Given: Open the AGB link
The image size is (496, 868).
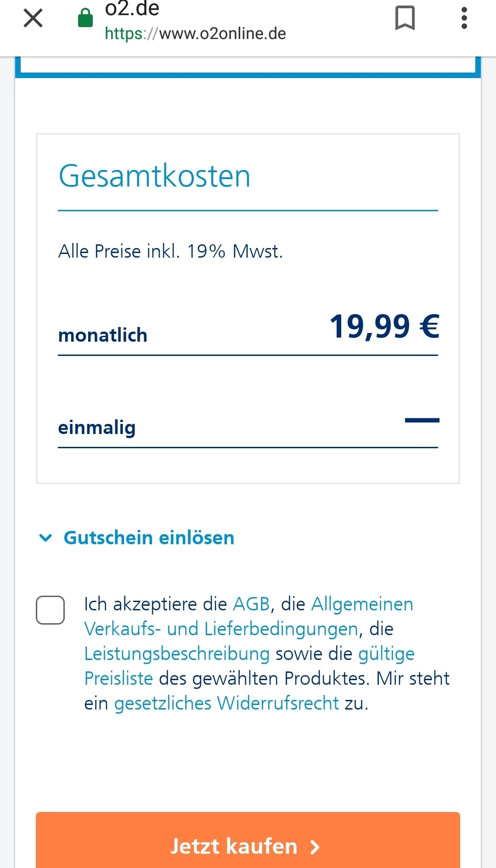Looking at the screenshot, I should click(x=251, y=604).
